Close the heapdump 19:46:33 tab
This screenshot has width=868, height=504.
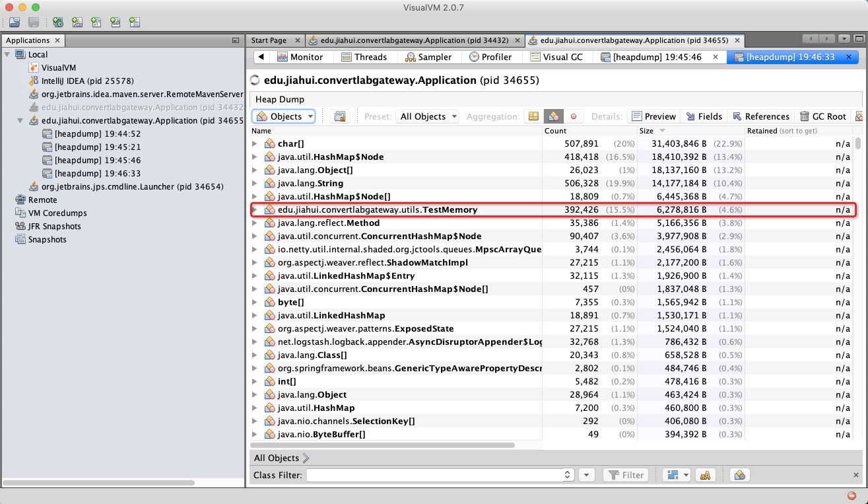point(848,57)
